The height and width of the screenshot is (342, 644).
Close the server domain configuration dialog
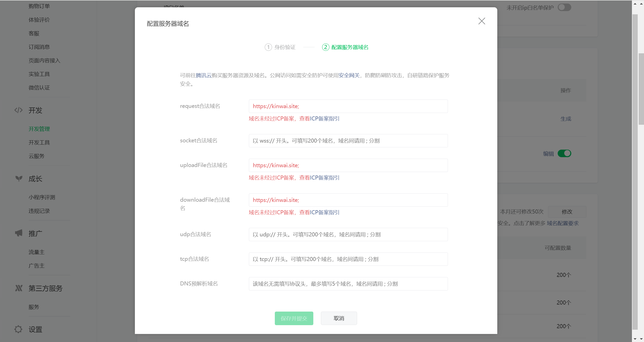point(481,21)
